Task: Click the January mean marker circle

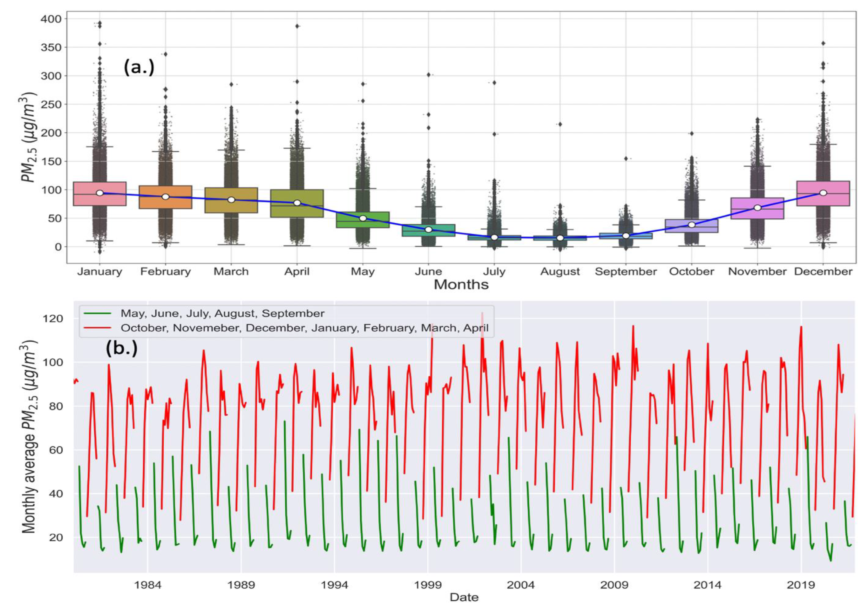Action: (100, 193)
